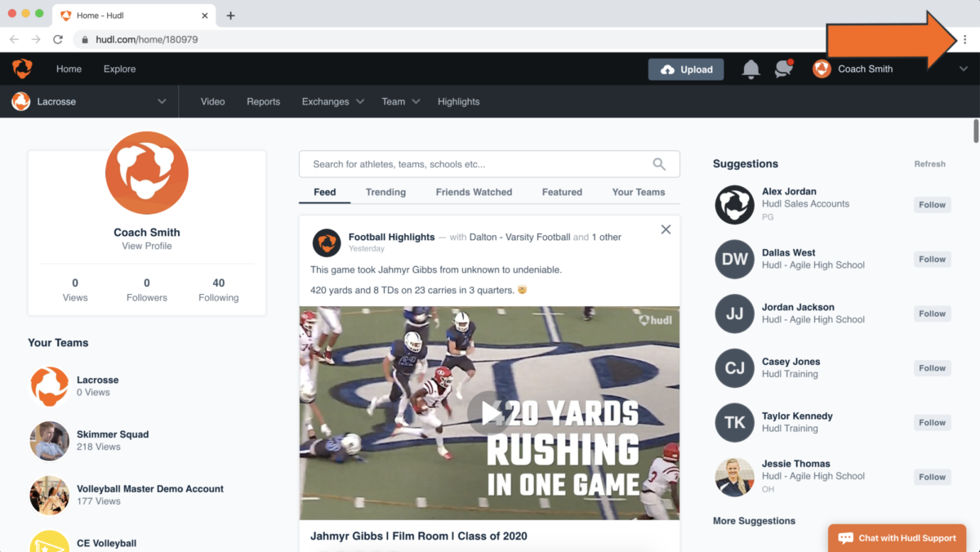The height and width of the screenshot is (552, 980).
Task: Click the CJ avatar for Casey Jones
Action: tap(734, 368)
